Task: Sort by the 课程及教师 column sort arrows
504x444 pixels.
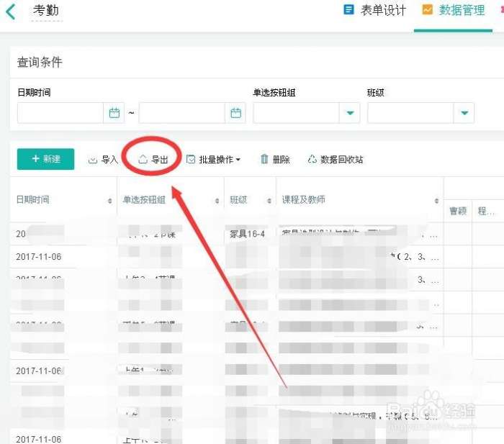Action: (x=436, y=201)
